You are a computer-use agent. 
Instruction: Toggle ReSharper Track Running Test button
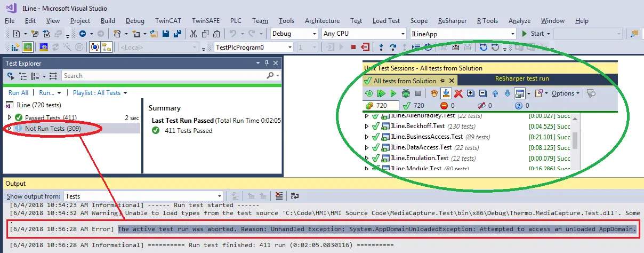(x=446, y=93)
